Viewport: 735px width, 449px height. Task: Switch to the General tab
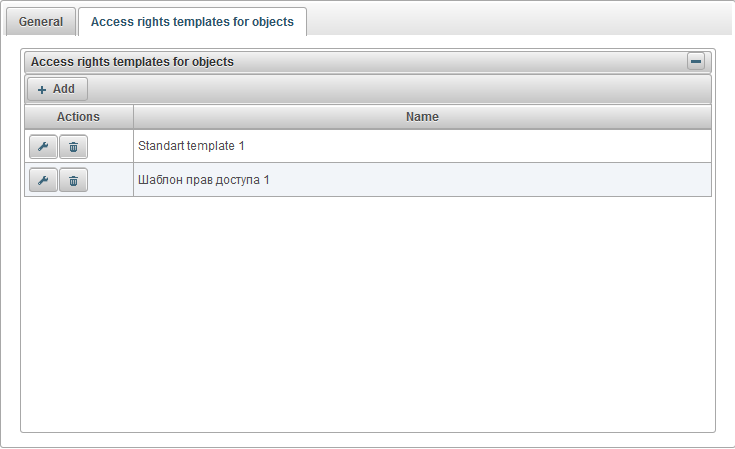point(41,21)
